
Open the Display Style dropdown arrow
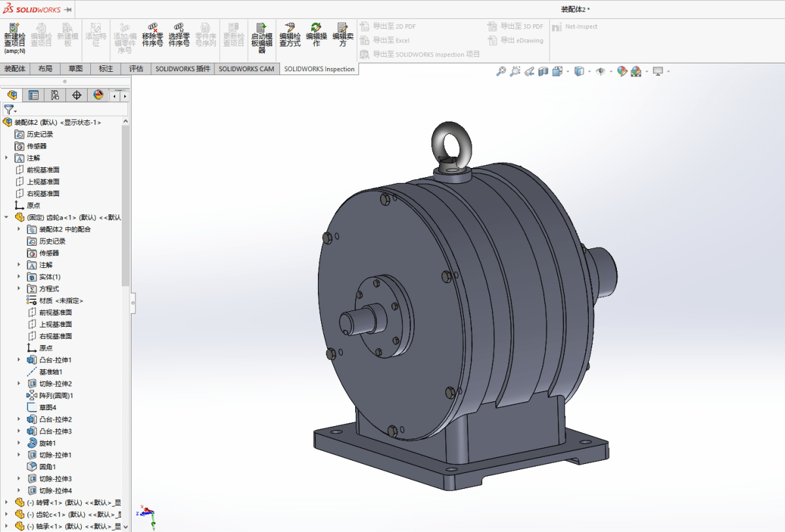pos(588,71)
